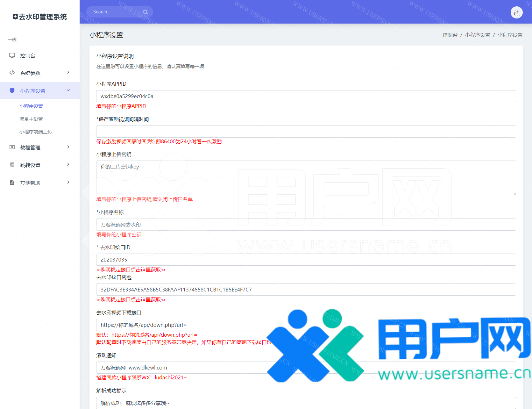Click 控制台 breadcrumb link
Screen dimensions: 532x409
450,35
